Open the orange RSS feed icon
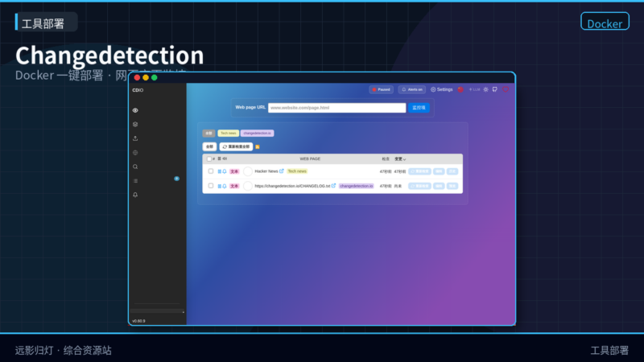 click(258, 147)
